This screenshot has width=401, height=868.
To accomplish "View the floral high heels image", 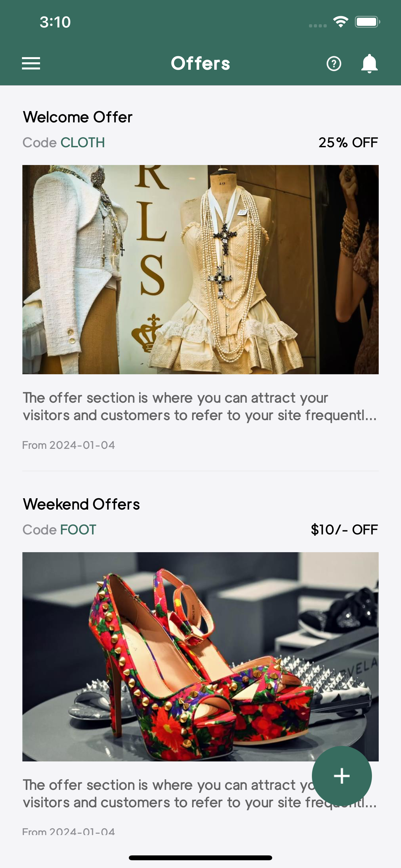I will [200, 657].
